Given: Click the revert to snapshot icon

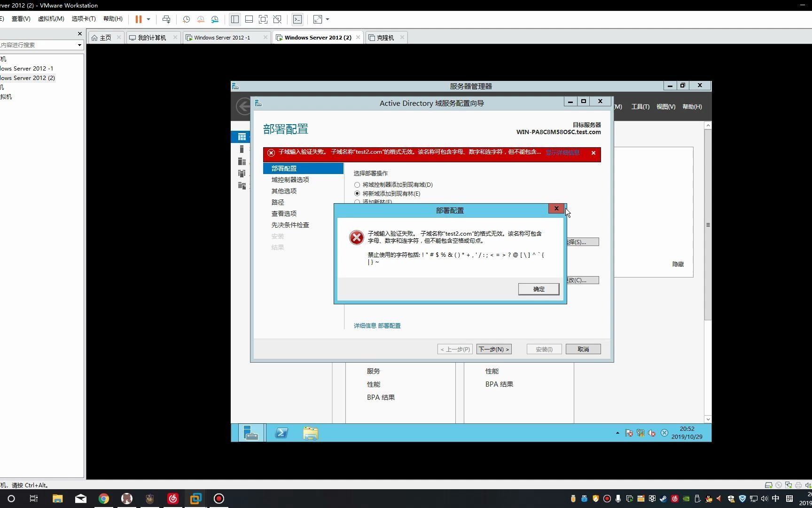Looking at the screenshot, I should tap(201, 19).
